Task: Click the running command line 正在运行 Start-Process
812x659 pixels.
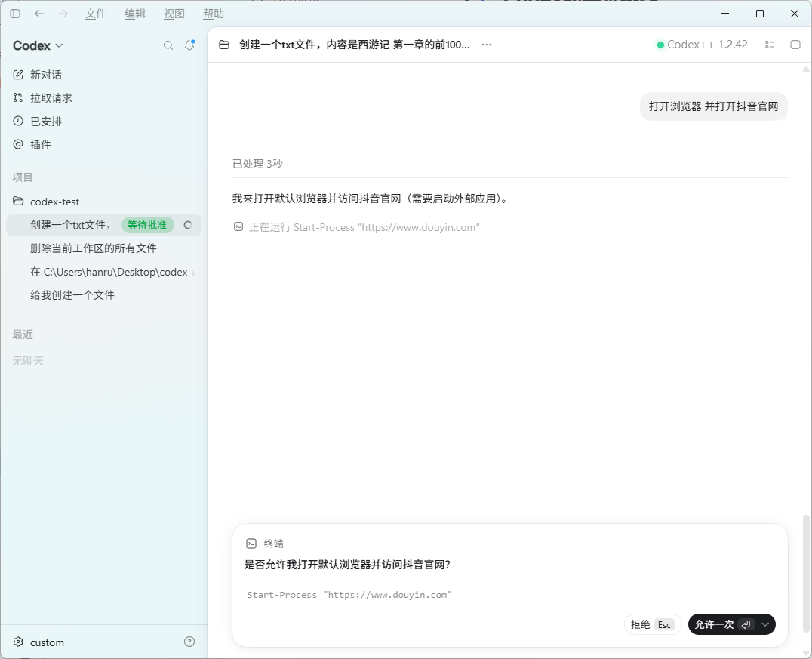Action: pyautogui.click(x=364, y=227)
